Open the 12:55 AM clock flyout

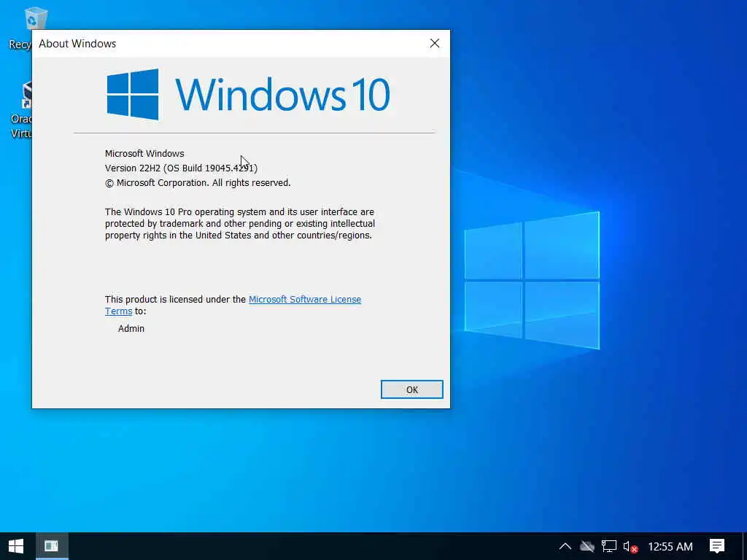click(x=670, y=547)
